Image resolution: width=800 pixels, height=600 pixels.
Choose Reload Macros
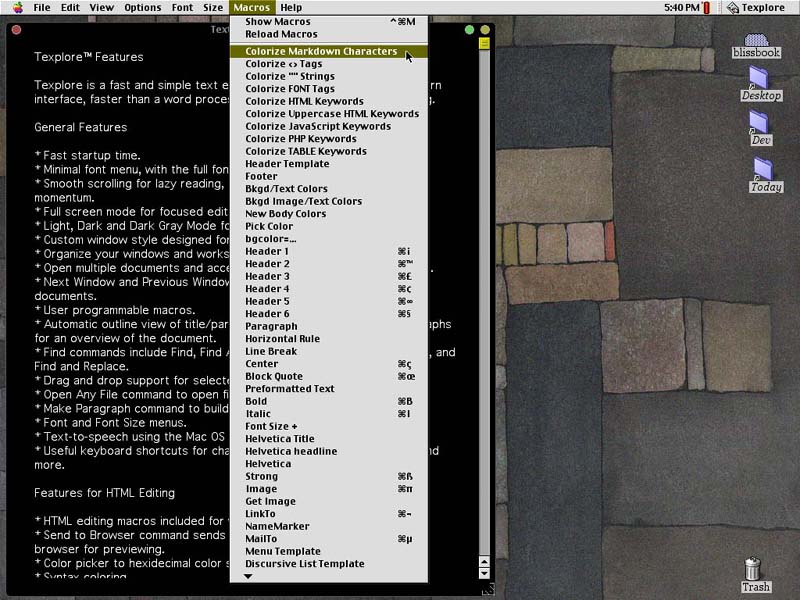coord(329,34)
